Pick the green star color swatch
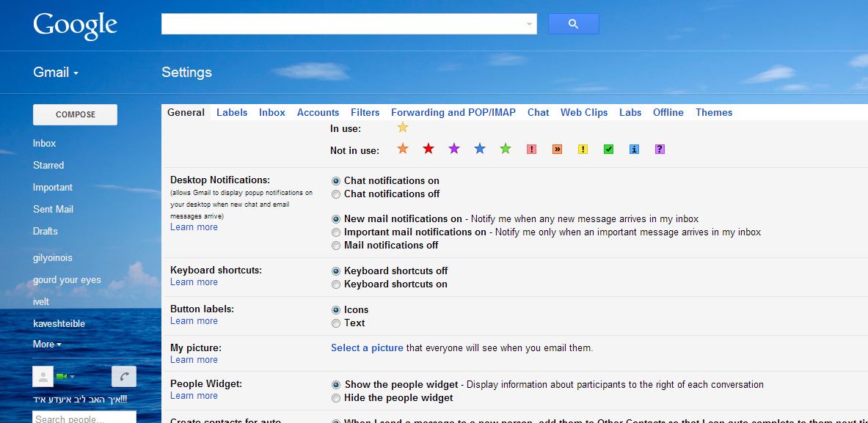The image size is (868, 423). 505,148
